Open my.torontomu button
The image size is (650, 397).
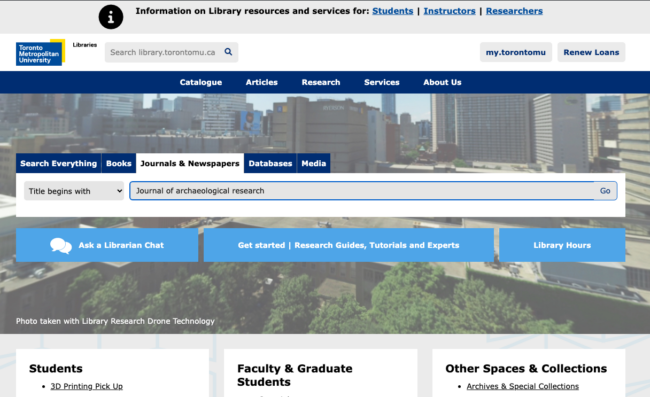(x=516, y=52)
